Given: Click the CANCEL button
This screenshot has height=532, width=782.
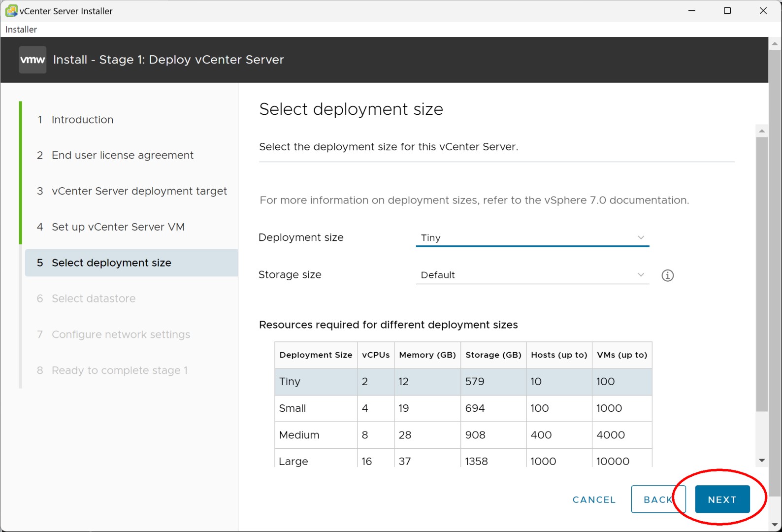Looking at the screenshot, I should [x=594, y=499].
